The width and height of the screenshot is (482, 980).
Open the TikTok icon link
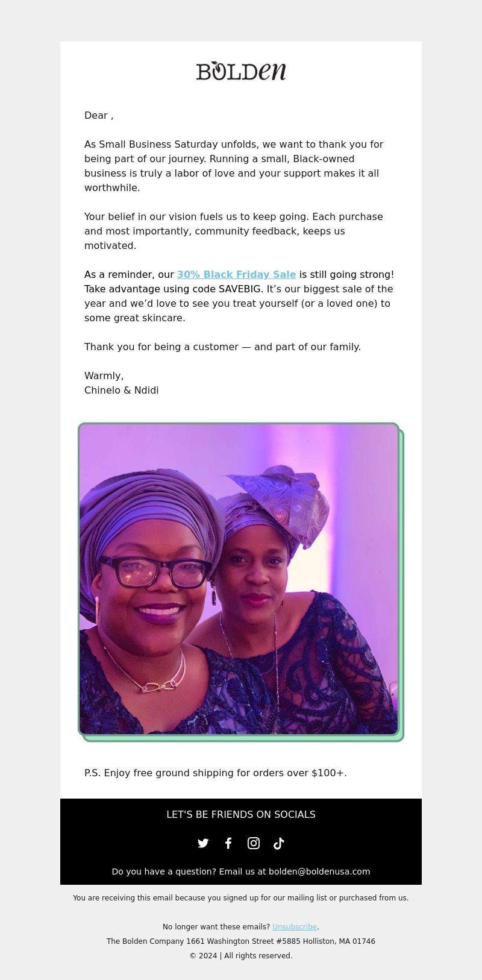tap(279, 843)
